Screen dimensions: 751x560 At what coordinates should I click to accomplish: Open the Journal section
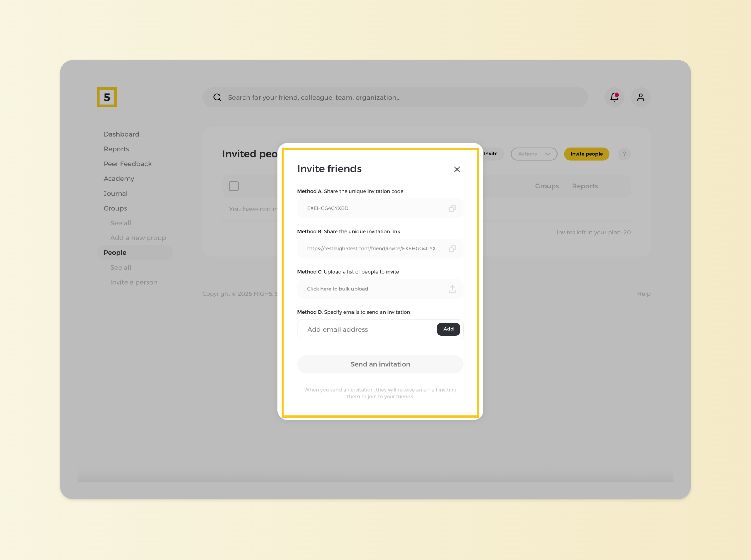point(115,193)
